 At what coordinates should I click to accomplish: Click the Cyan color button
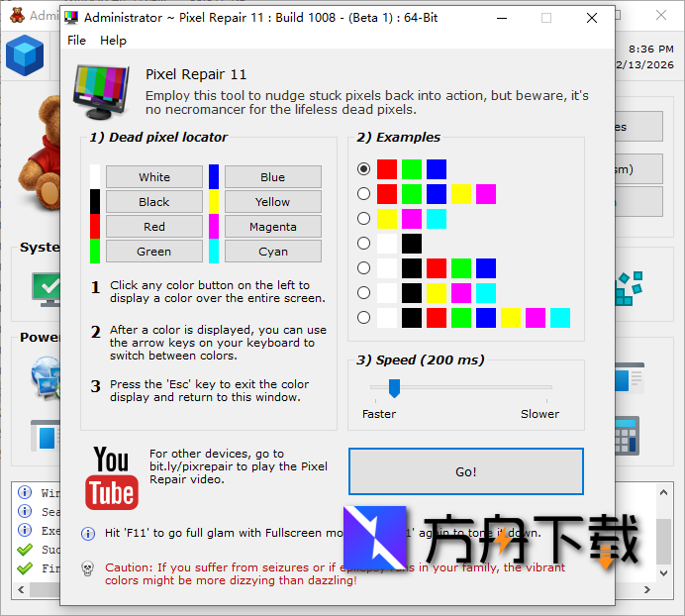(272, 252)
